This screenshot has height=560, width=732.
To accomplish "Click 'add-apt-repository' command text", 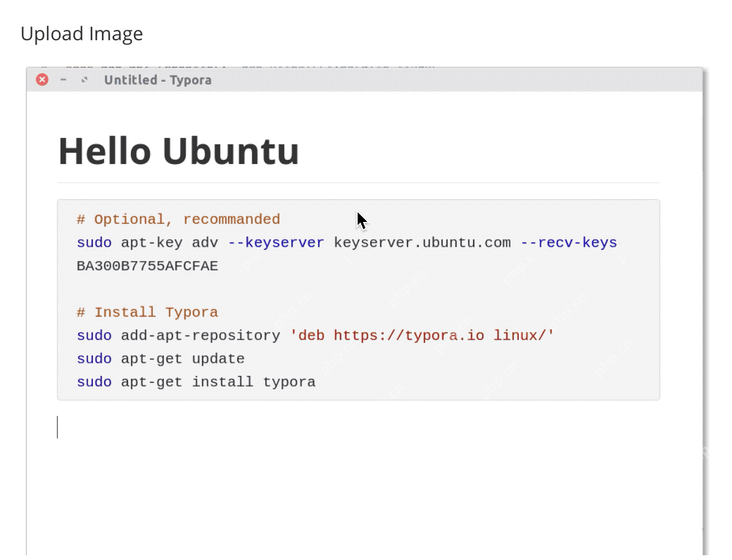I will point(201,336).
